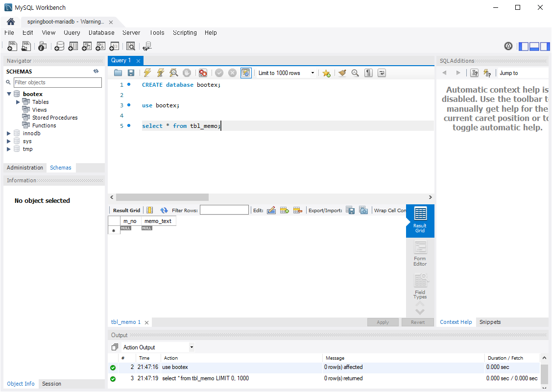Rollback transaction X icon
Screen dimensions: 552x392
232,73
